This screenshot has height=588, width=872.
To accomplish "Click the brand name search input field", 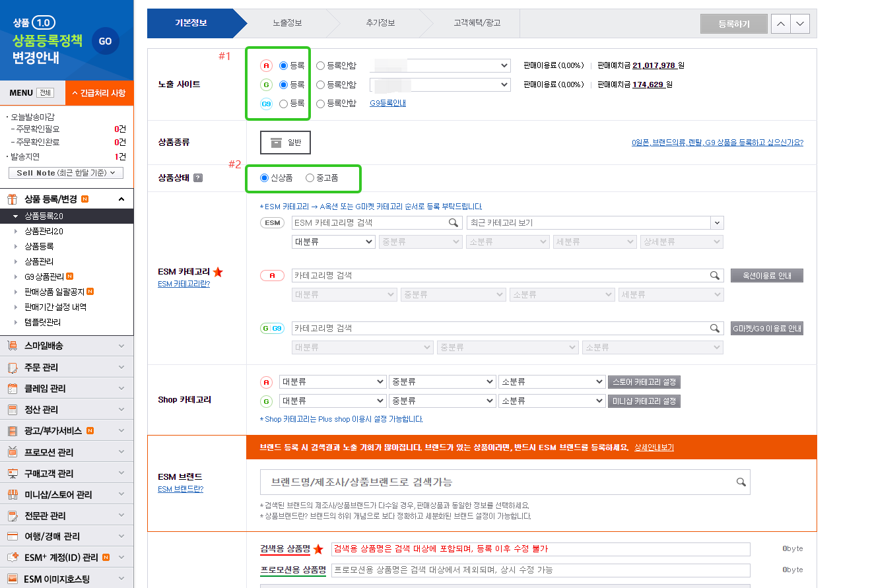I will point(462,482).
